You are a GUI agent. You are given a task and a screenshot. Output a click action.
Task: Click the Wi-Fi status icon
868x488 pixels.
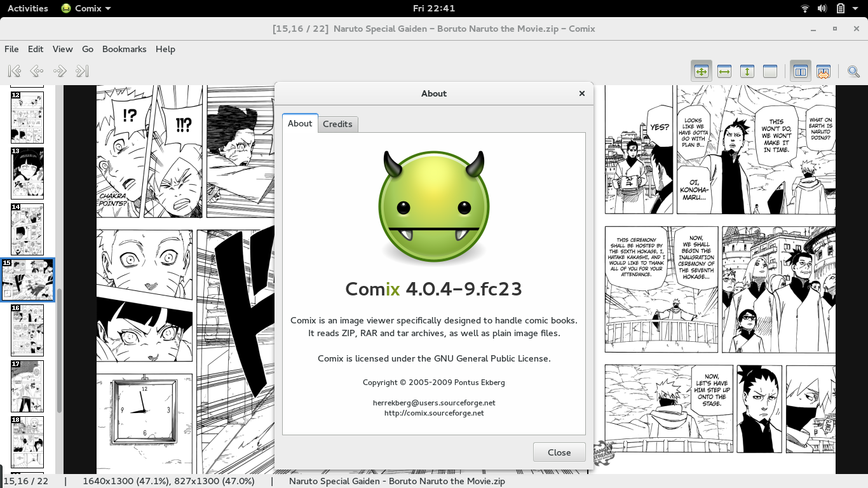805,8
